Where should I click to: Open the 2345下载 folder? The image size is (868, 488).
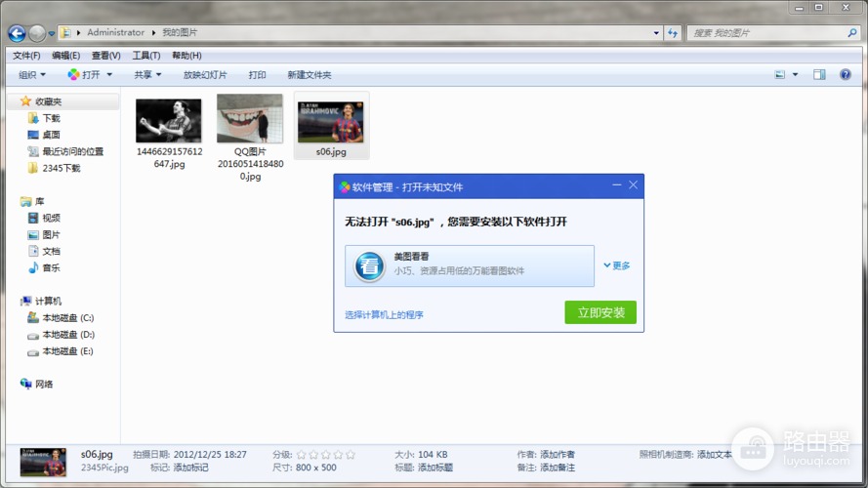(x=61, y=168)
